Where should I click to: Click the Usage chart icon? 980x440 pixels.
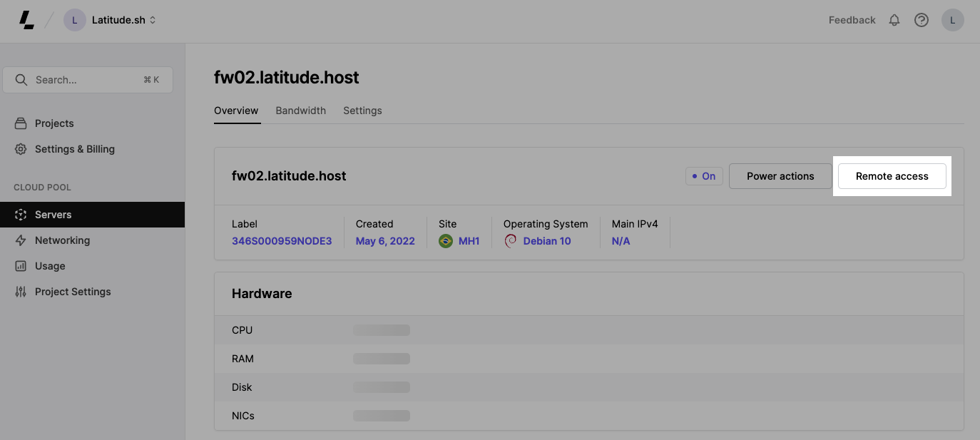click(21, 266)
